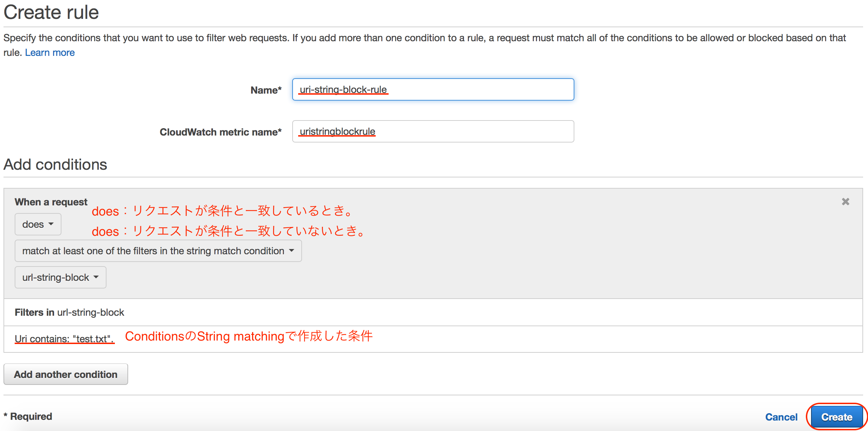The image size is (868, 431).
Task: Click the Cancel link
Action: tap(781, 417)
